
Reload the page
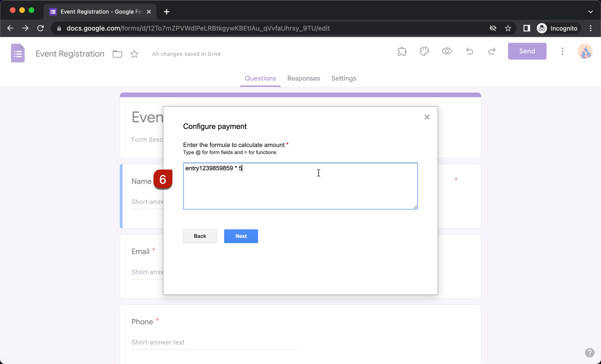pyautogui.click(x=40, y=28)
